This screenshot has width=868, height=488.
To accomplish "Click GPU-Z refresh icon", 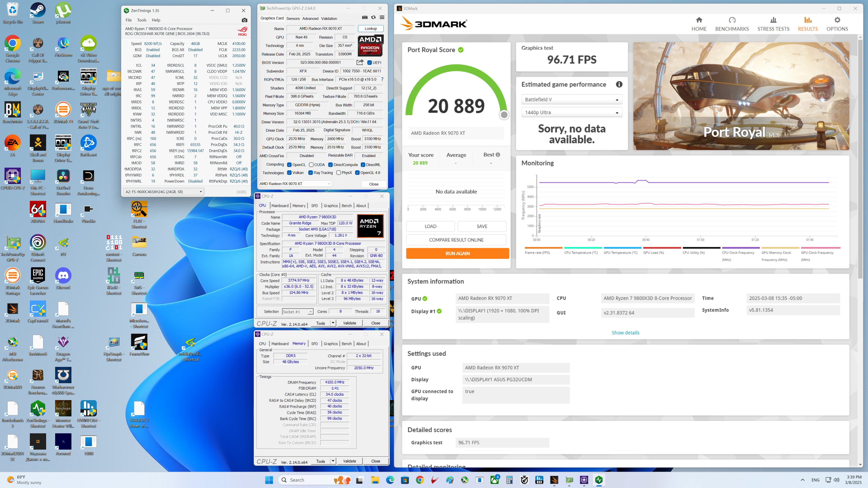I will point(373,18).
